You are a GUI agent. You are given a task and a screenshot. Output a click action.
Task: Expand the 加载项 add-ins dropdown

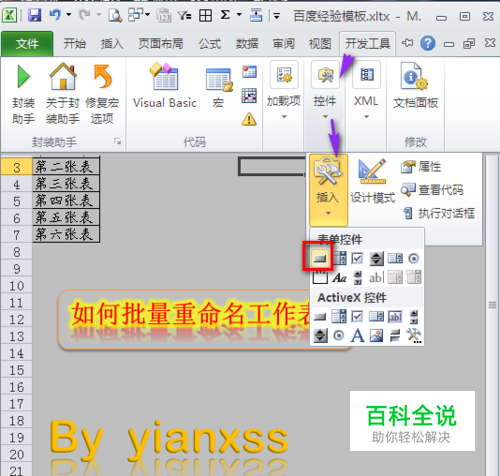pyautogui.click(x=284, y=116)
